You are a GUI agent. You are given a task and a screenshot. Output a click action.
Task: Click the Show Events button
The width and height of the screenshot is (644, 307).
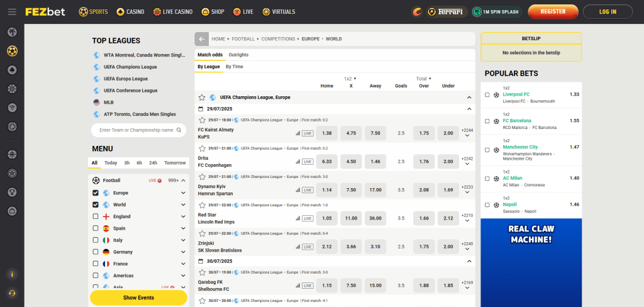pos(138,298)
